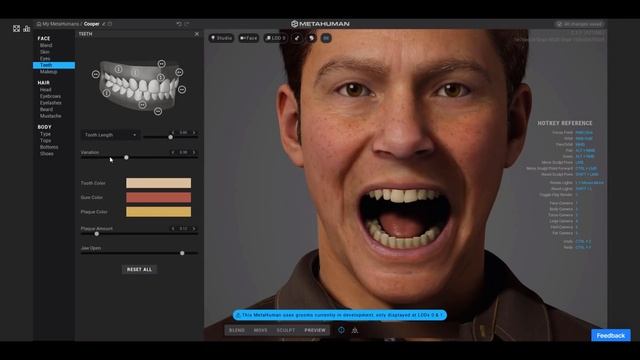The width and height of the screenshot is (640, 360).
Task: Select Mustache under Hair
Action: pos(51,116)
